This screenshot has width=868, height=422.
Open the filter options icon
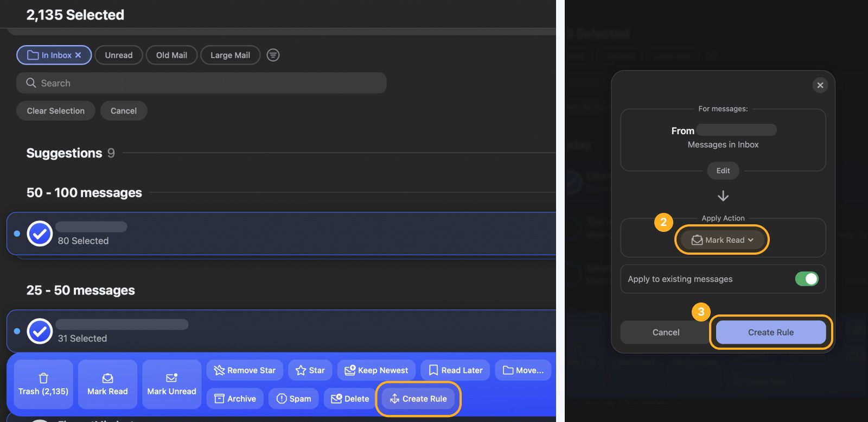coord(273,55)
